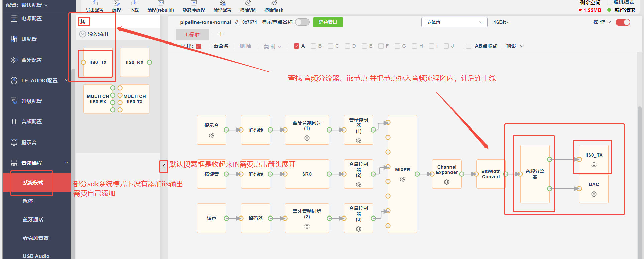Select 麦克风音效 under 音频流程

tap(36, 238)
